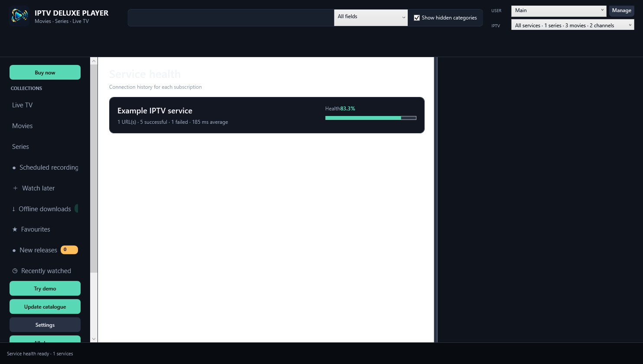Click the Example IPTV service card title

click(155, 111)
